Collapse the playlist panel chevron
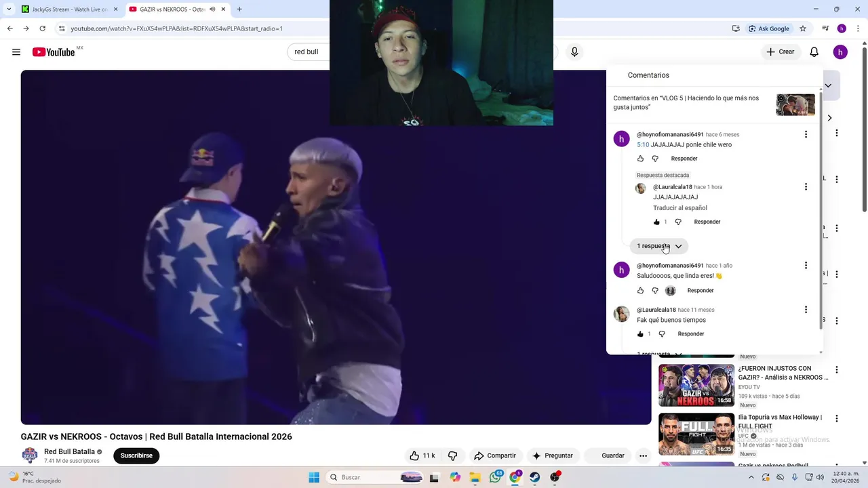Screen dimensions: 868x488 [828, 85]
